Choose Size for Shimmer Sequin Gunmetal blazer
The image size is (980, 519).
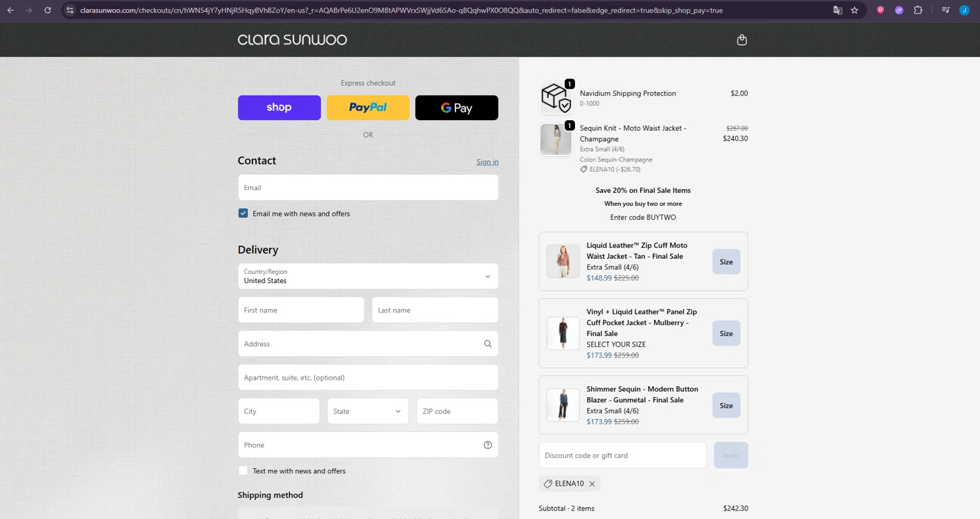tap(726, 405)
